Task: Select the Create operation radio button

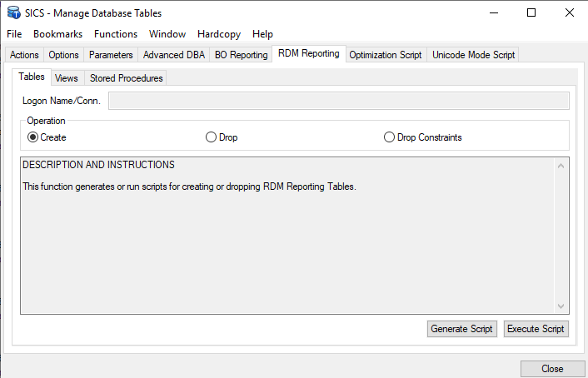Action: click(x=33, y=137)
